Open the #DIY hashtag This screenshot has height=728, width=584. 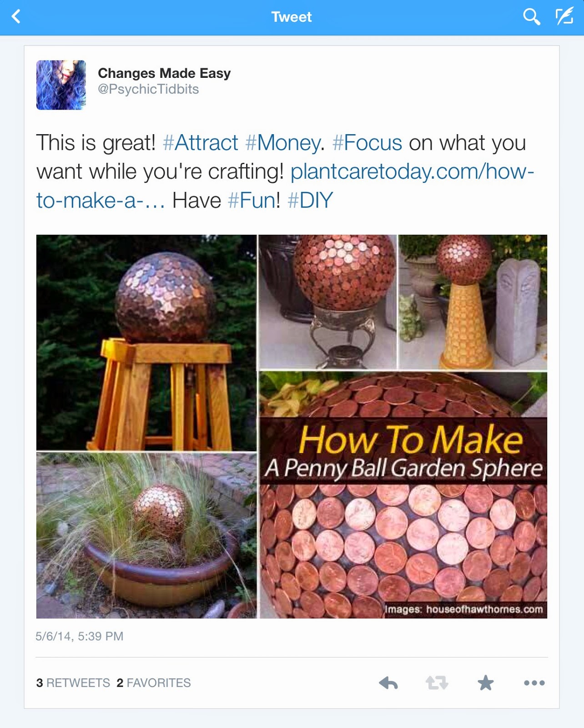pyautogui.click(x=310, y=200)
